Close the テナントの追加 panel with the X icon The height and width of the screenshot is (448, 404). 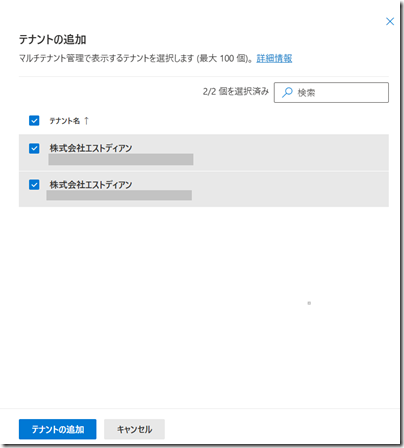[390, 21]
